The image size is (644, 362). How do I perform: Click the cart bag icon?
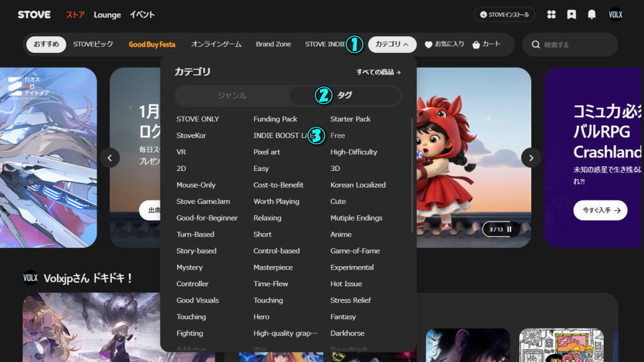tap(476, 45)
